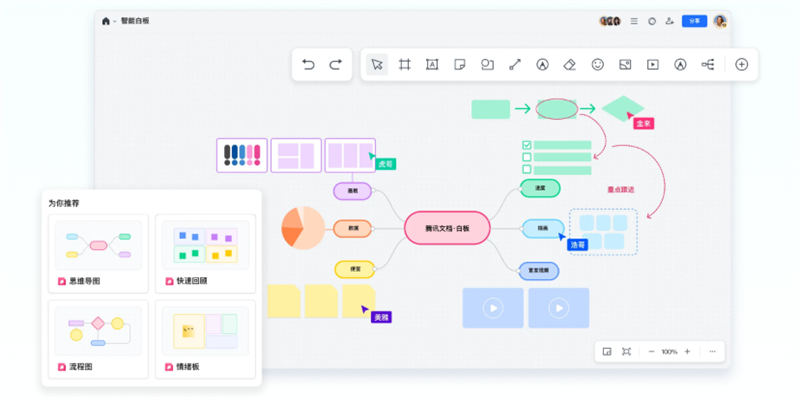800x400 pixels.
Task: Click the 智能白板 document title
Action: [x=135, y=21]
